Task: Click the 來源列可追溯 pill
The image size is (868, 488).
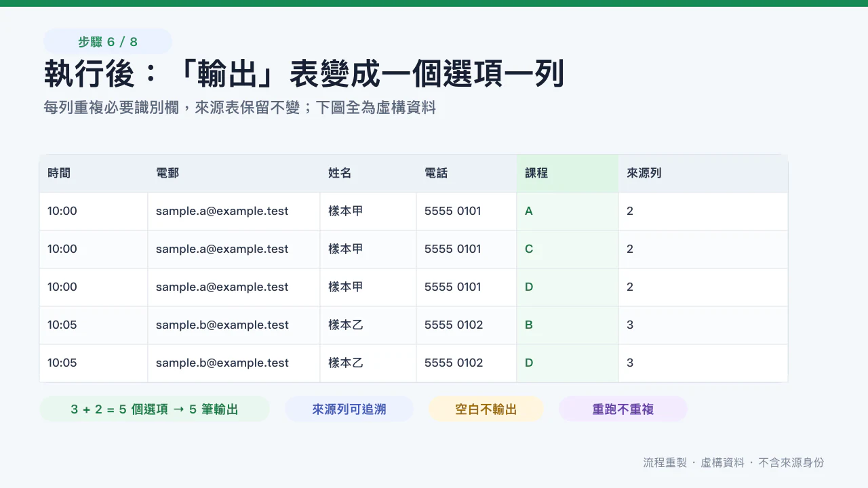Action: pyautogui.click(x=349, y=409)
